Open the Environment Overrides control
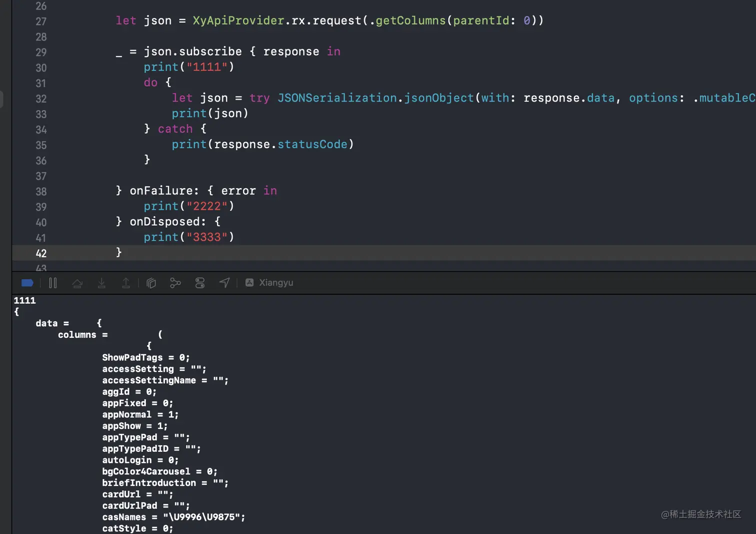Image resolution: width=756 pixels, height=534 pixels. (x=200, y=283)
